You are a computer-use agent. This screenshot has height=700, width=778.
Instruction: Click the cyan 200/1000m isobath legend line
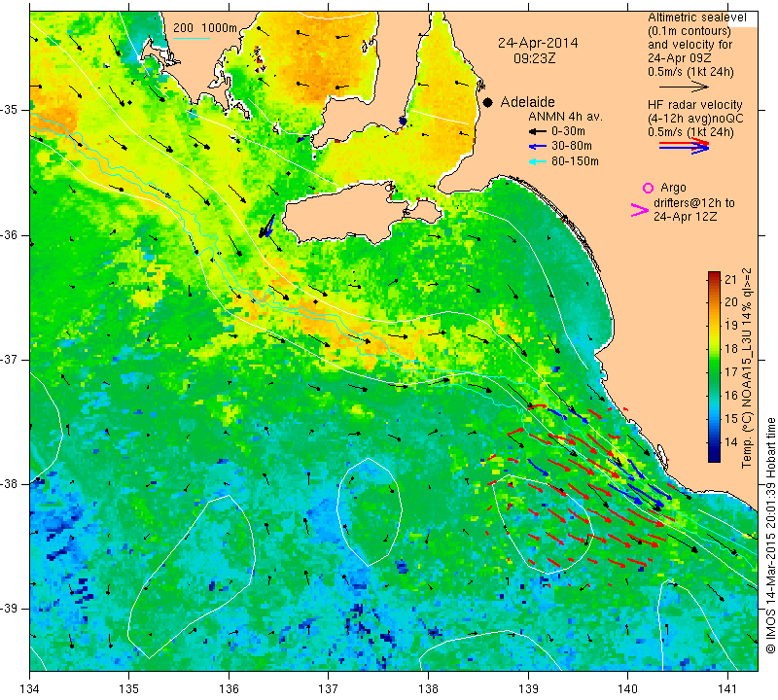(x=191, y=38)
